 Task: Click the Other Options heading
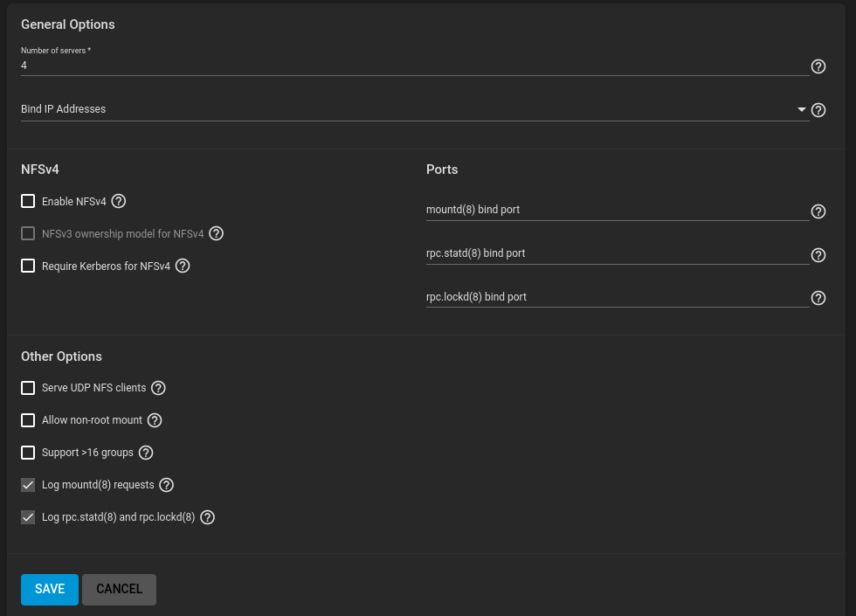coord(61,356)
